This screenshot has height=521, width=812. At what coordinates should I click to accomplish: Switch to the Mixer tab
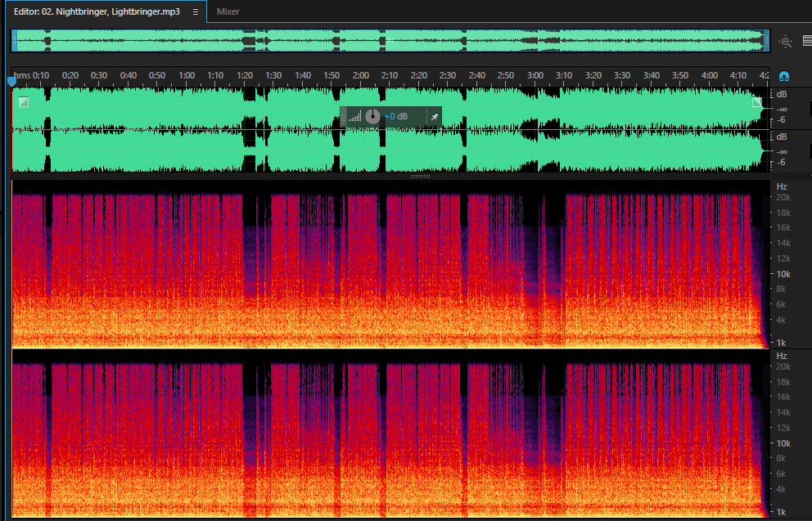228,11
